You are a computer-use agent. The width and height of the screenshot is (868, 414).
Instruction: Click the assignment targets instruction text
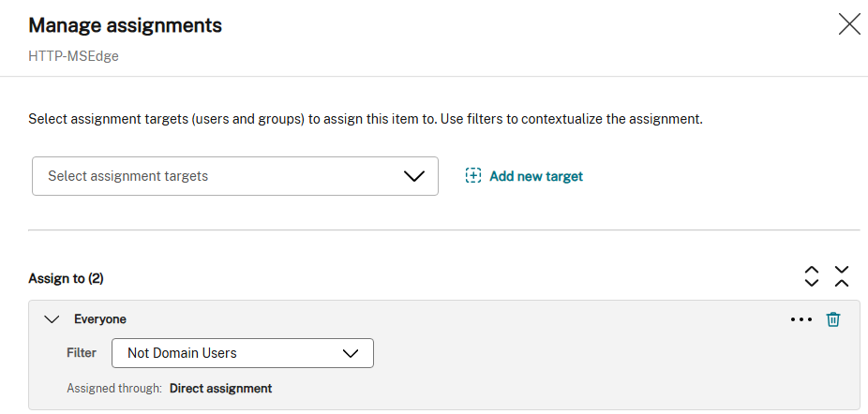(x=366, y=119)
